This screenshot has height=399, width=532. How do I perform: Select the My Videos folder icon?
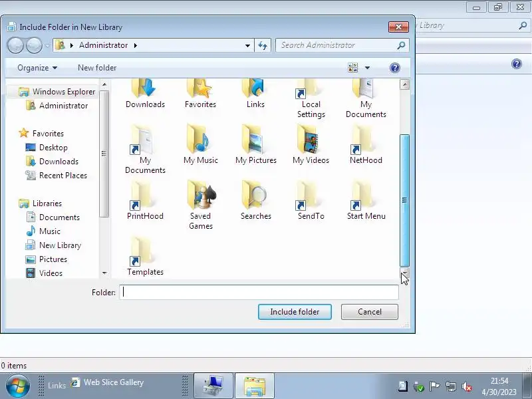click(311, 144)
